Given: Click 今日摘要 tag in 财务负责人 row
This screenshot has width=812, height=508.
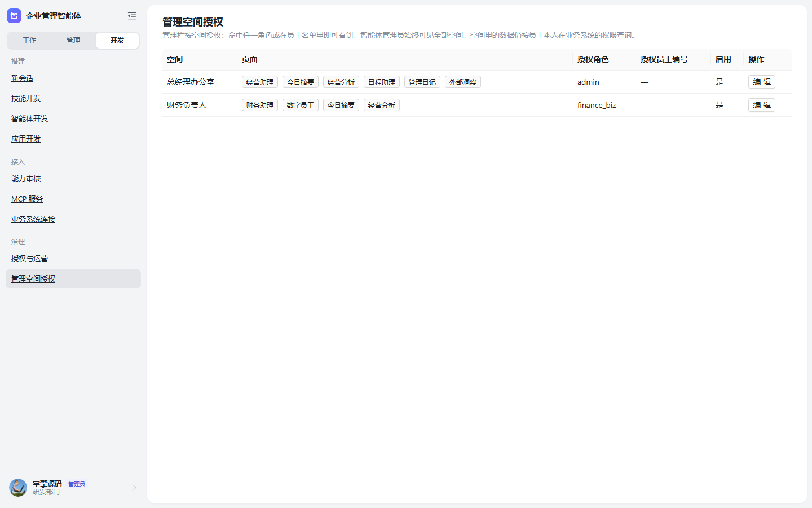Looking at the screenshot, I should [341, 105].
